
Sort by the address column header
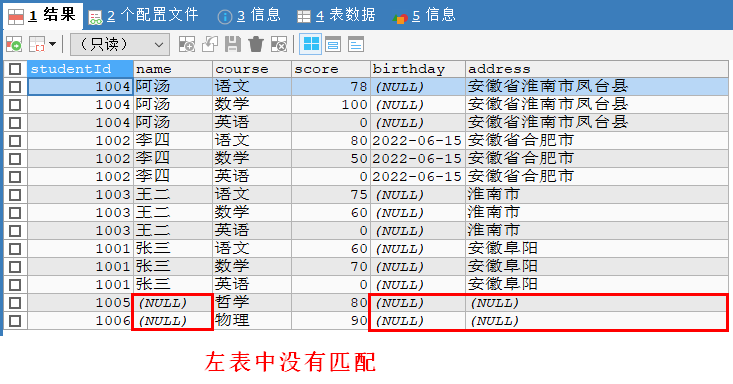tap(597, 69)
